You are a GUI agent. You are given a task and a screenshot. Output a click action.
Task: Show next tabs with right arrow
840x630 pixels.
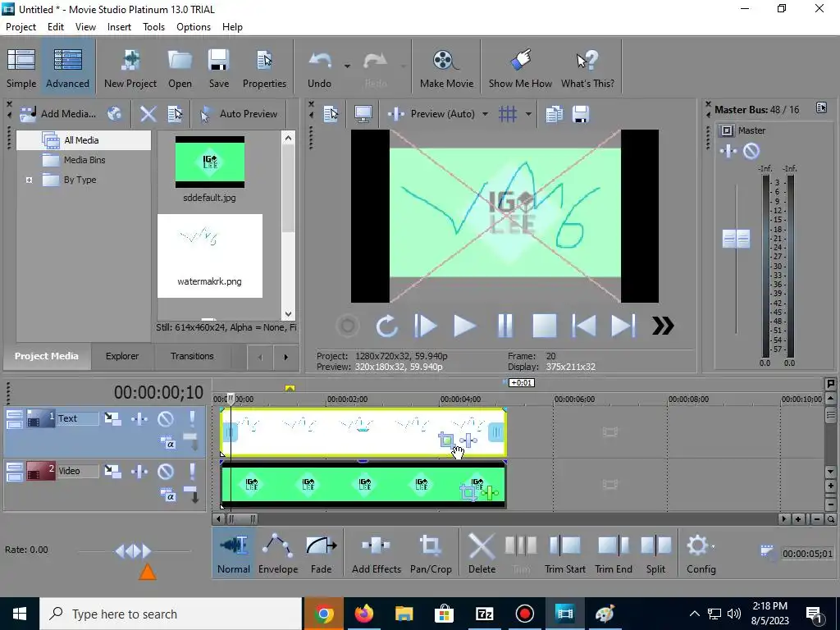point(285,357)
